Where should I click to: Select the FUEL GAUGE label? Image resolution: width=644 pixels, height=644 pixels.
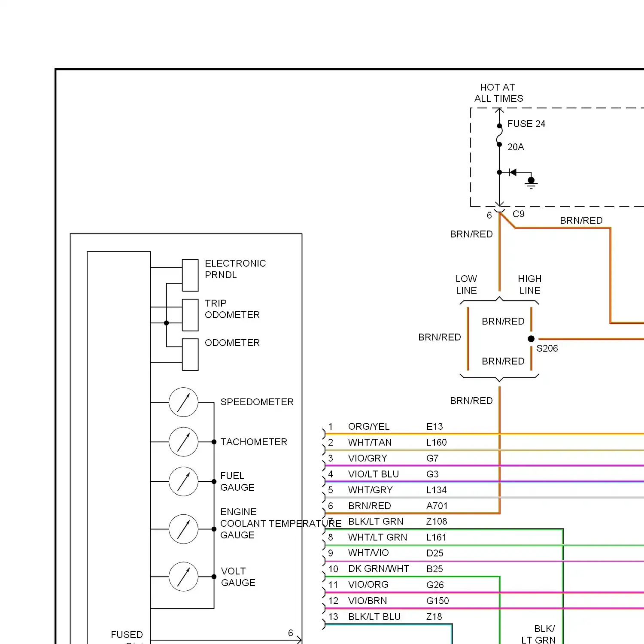(237, 482)
